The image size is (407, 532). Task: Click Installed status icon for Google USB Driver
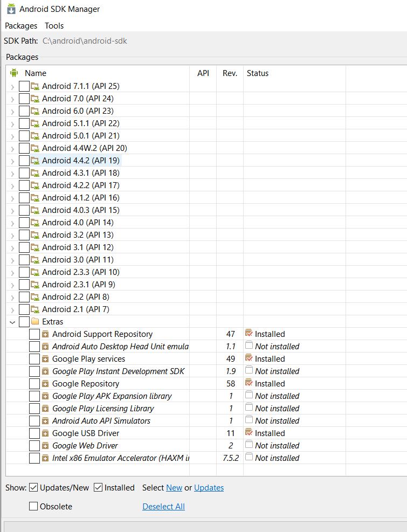point(249,432)
